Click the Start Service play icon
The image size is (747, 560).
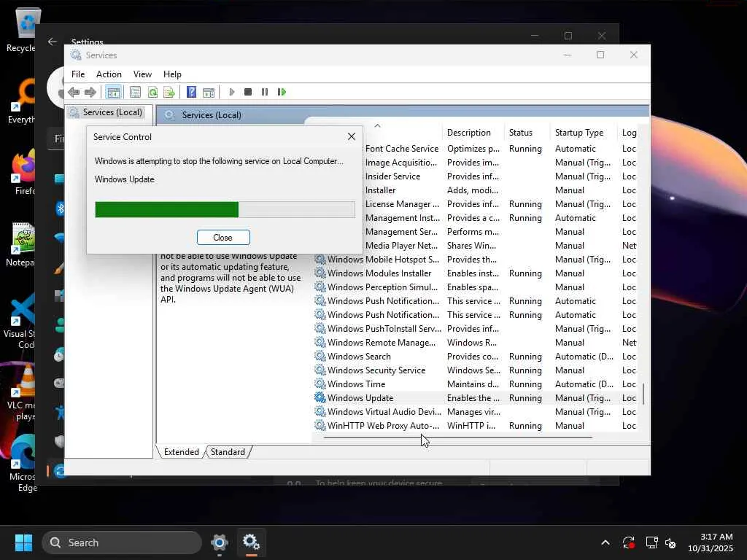point(231,92)
